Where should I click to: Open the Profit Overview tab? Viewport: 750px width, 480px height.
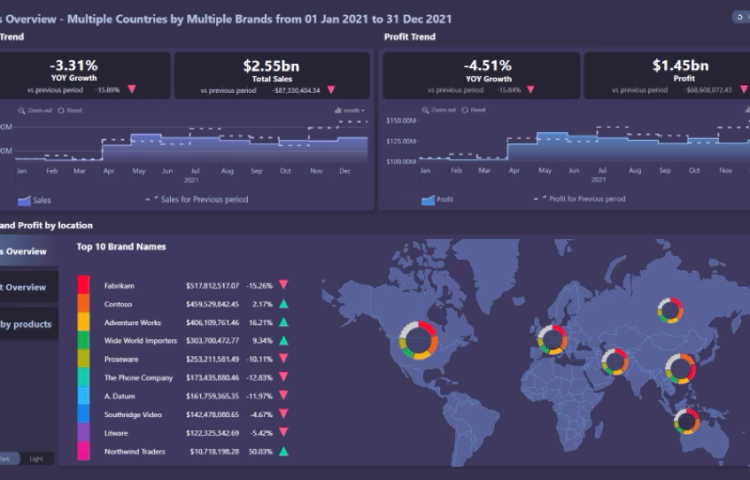click(26, 287)
